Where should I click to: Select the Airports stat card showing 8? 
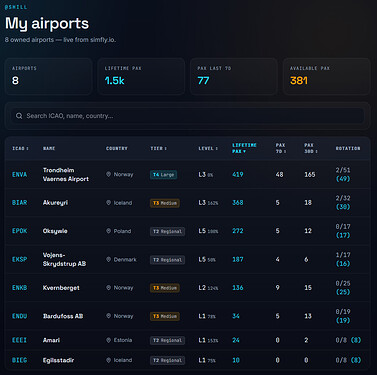pyautogui.click(x=49, y=76)
